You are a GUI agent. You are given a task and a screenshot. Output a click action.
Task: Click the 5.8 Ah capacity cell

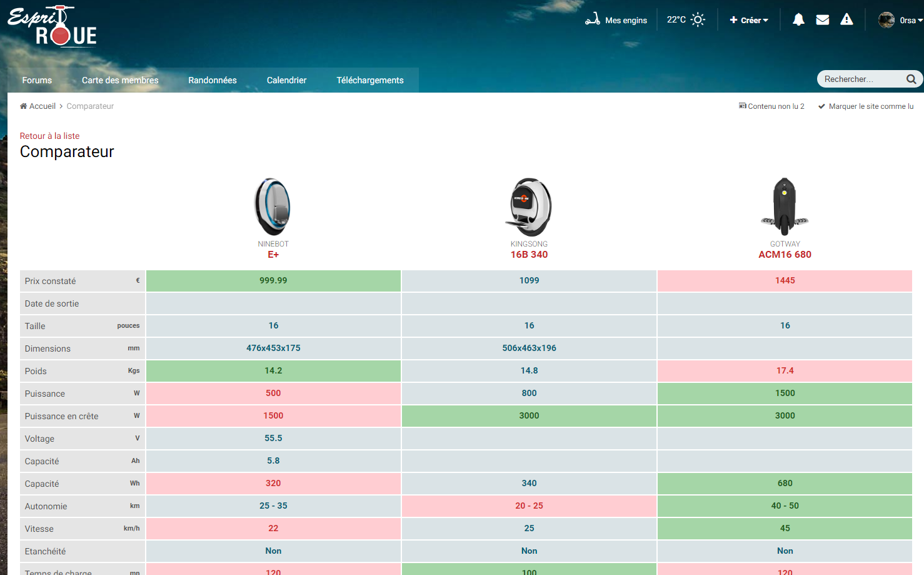[273, 461]
